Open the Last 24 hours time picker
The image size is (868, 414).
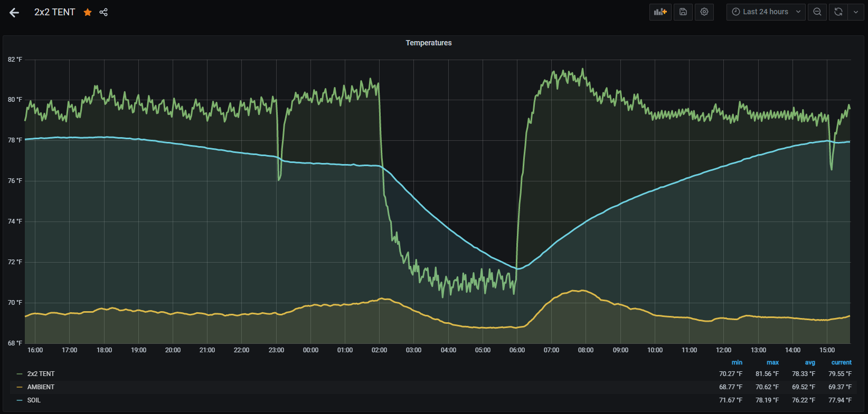pyautogui.click(x=766, y=12)
